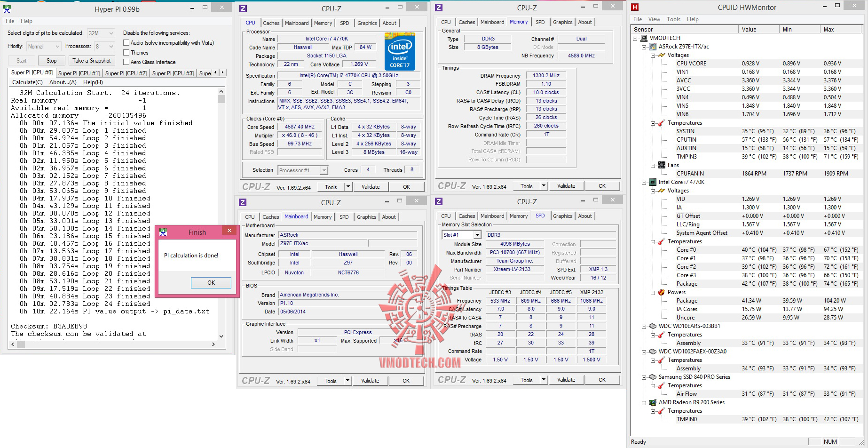Click the Temperatures icon under Samsung SSD 840 PRO
This screenshot has width=868, height=448.
coord(661,385)
